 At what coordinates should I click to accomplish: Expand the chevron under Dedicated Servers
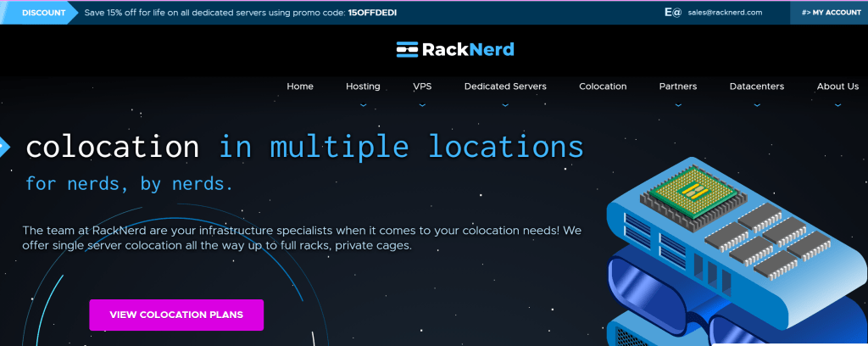tap(505, 104)
